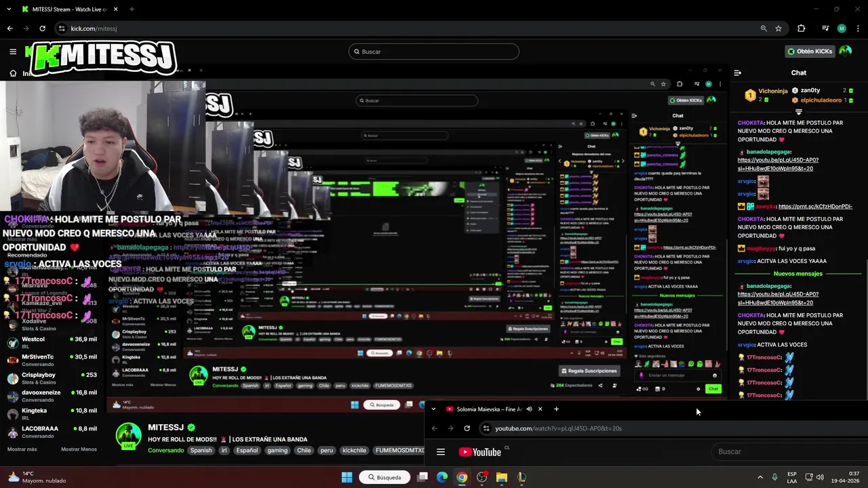View site information for kick.com

tap(62, 28)
